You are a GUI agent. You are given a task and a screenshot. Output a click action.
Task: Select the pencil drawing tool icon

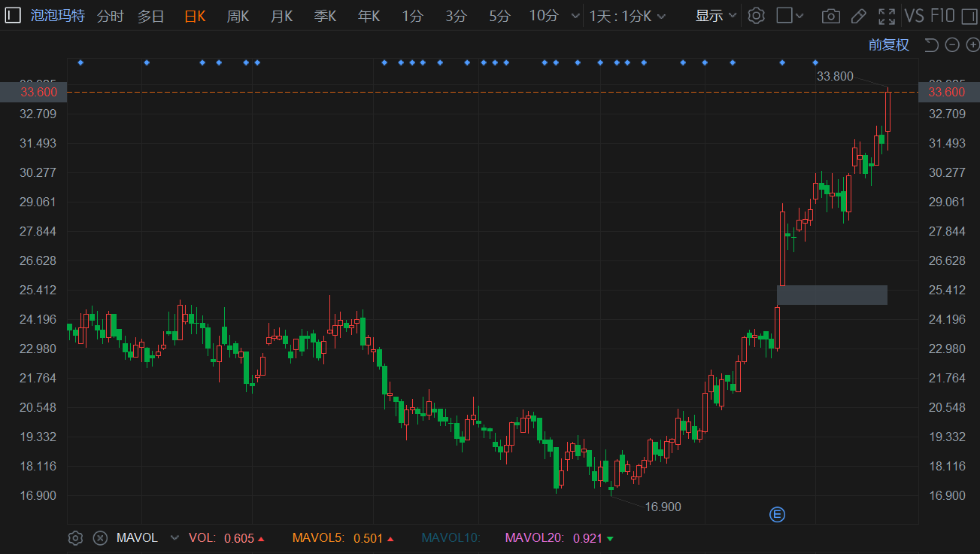tap(858, 16)
